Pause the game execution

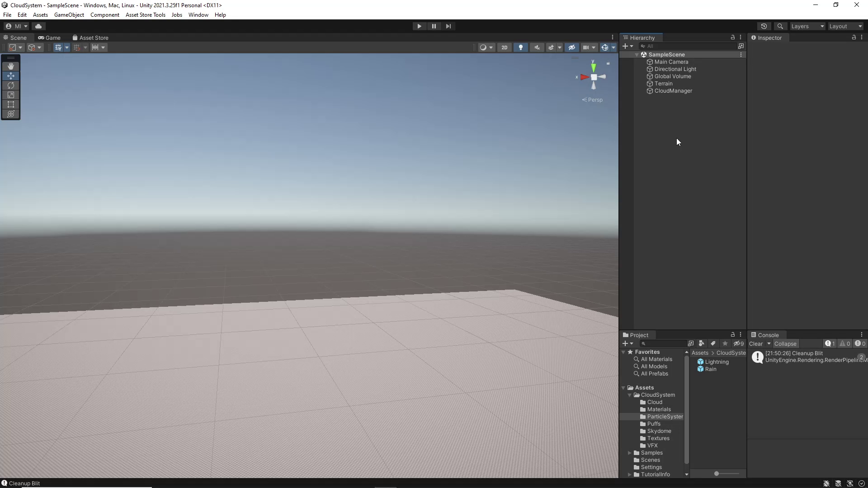point(434,26)
